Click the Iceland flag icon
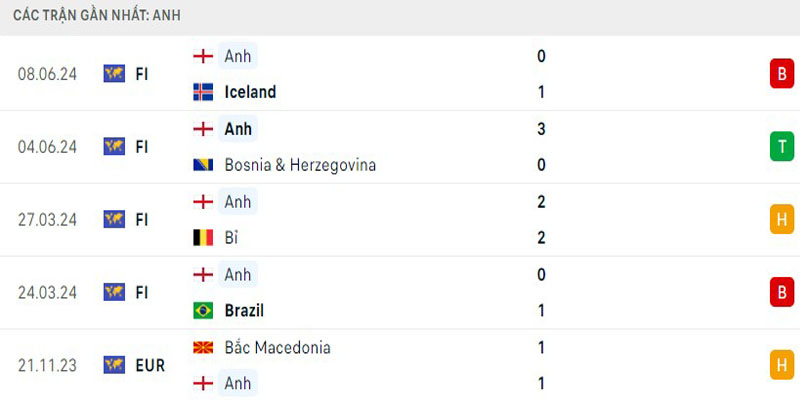This screenshot has width=800, height=400. coord(203,92)
